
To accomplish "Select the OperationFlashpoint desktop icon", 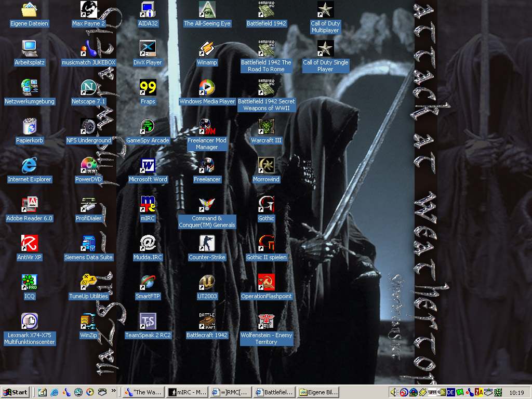I will 267,283.
